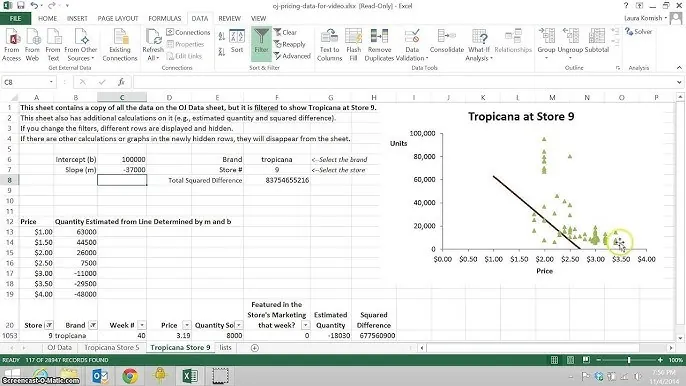Add a new sheet with the plus icon

[x=255, y=347]
